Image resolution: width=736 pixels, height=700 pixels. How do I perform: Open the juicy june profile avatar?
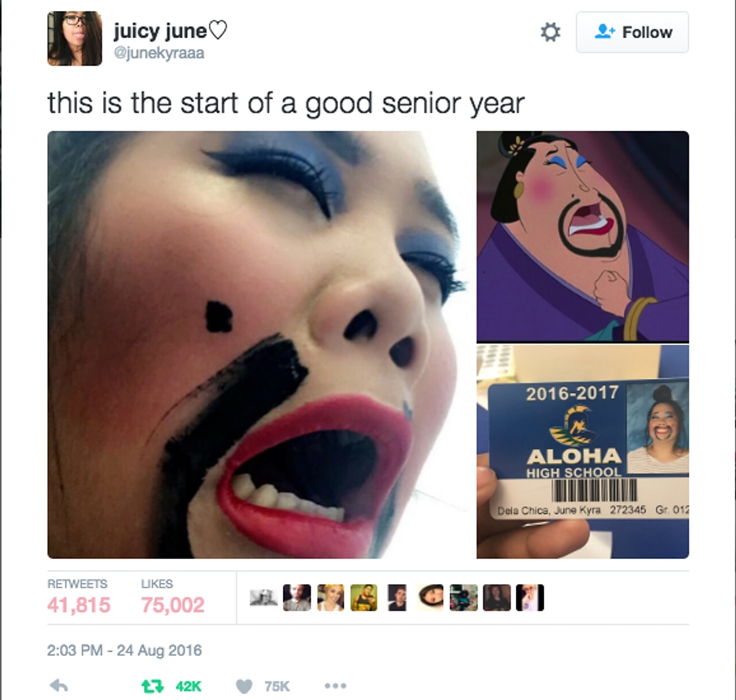(75, 38)
